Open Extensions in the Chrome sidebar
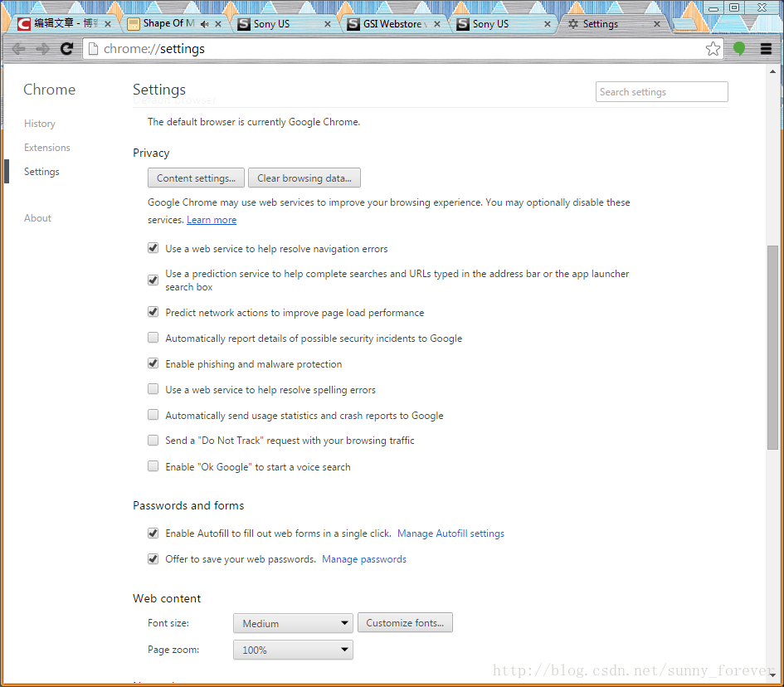This screenshot has height=687, width=784. click(47, 148)
